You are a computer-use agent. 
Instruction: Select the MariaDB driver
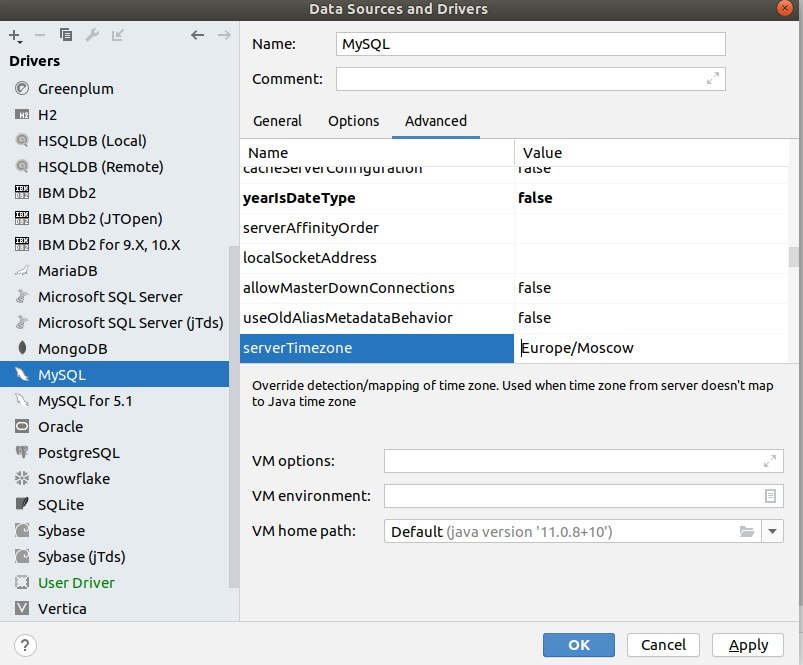point(115,271)
